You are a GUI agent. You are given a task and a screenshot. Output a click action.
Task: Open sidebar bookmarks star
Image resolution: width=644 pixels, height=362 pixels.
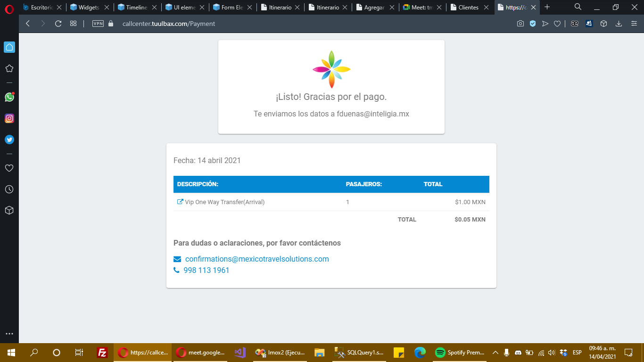[x=9, y=68]
